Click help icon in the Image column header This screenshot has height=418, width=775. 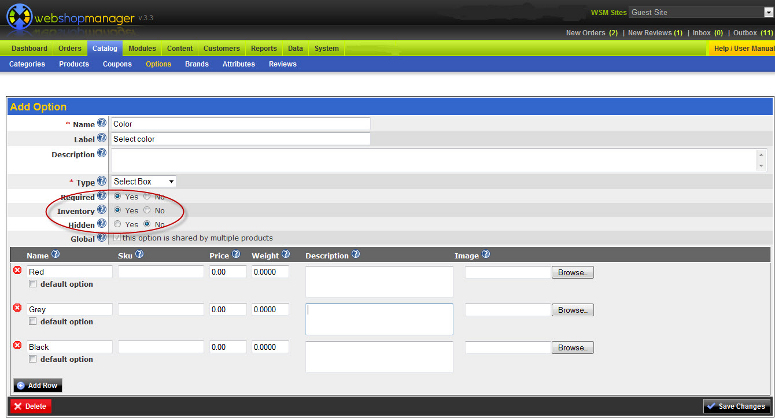(x=486, y=254)
